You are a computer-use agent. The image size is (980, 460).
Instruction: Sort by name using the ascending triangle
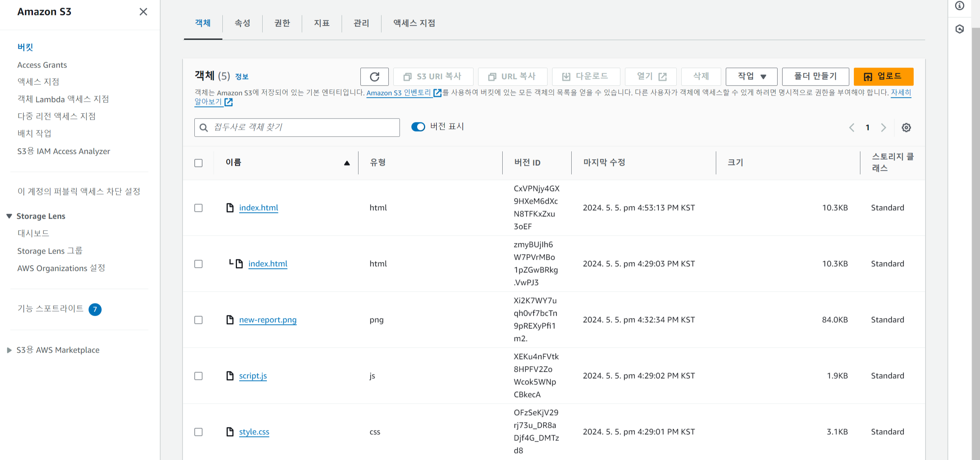[x=347, y=163]
